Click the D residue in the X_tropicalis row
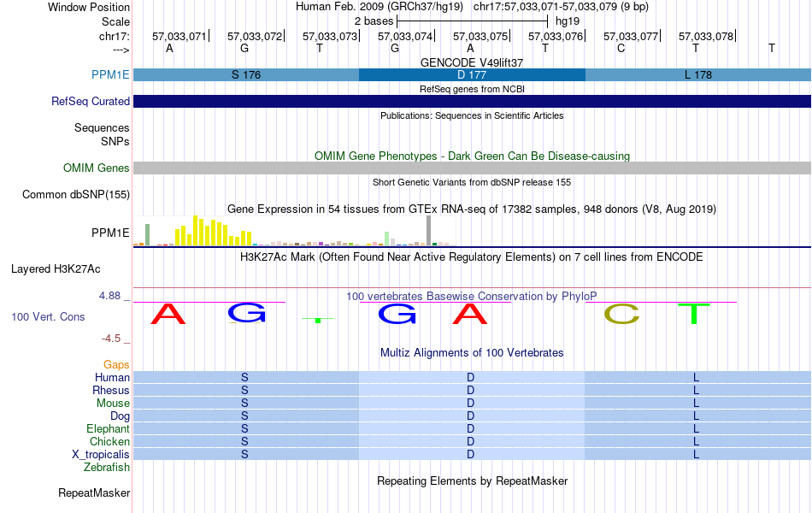The height and width of the screenshot is (513, 812). (470, 455)
